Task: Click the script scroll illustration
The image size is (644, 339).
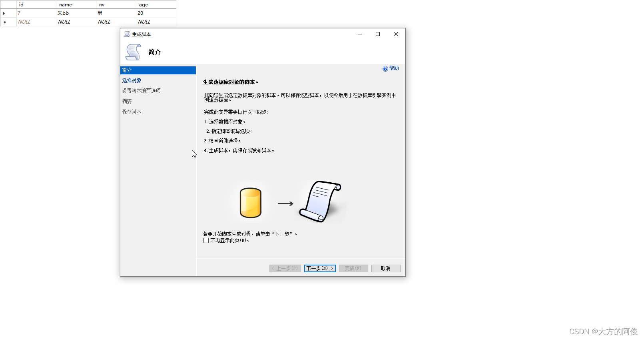Action: (321, 202)
